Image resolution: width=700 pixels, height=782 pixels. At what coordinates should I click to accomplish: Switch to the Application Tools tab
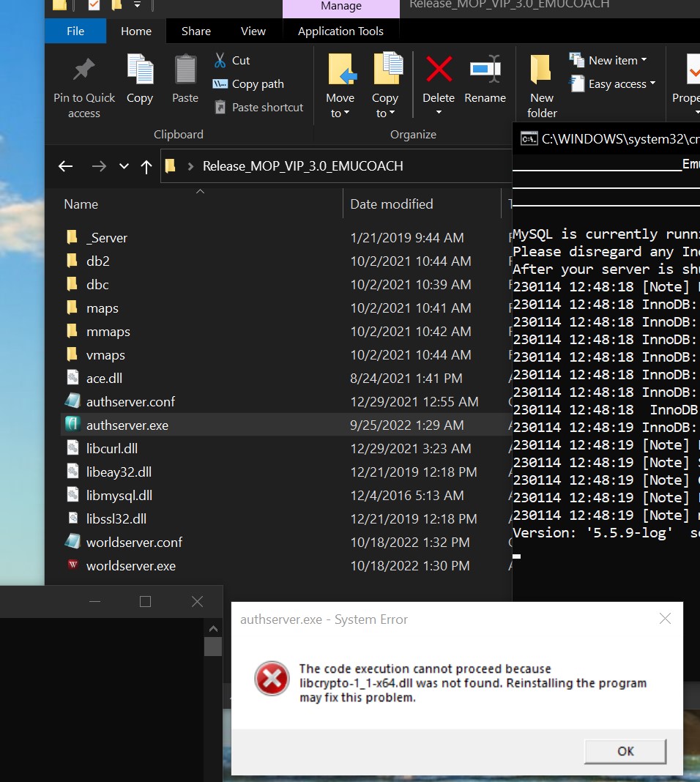point(340,31)
